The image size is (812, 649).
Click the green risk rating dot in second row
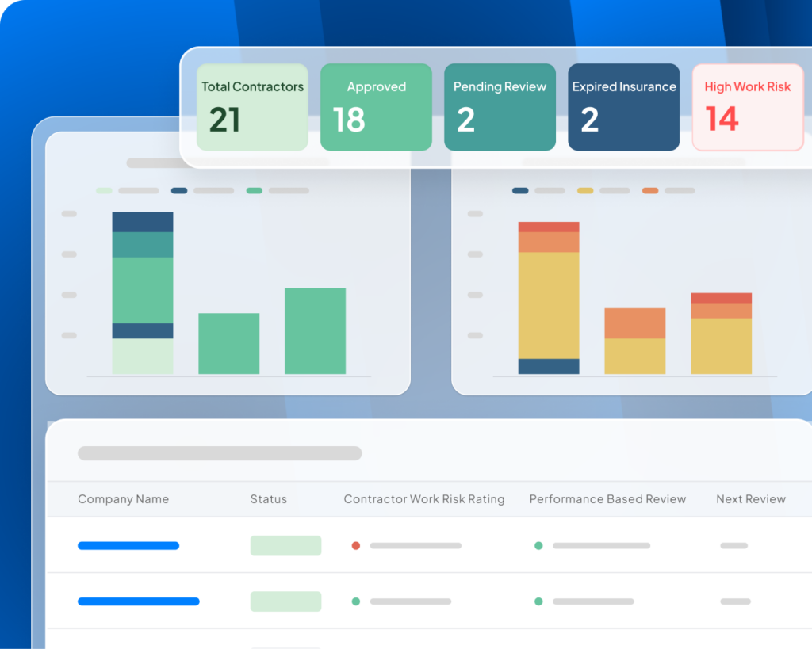coord(356,601)
